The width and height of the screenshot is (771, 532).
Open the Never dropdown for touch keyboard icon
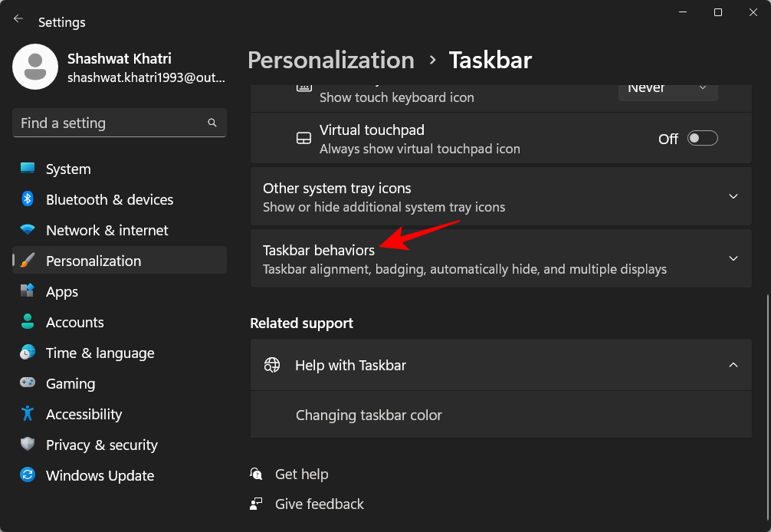click(x=668, y=87)
